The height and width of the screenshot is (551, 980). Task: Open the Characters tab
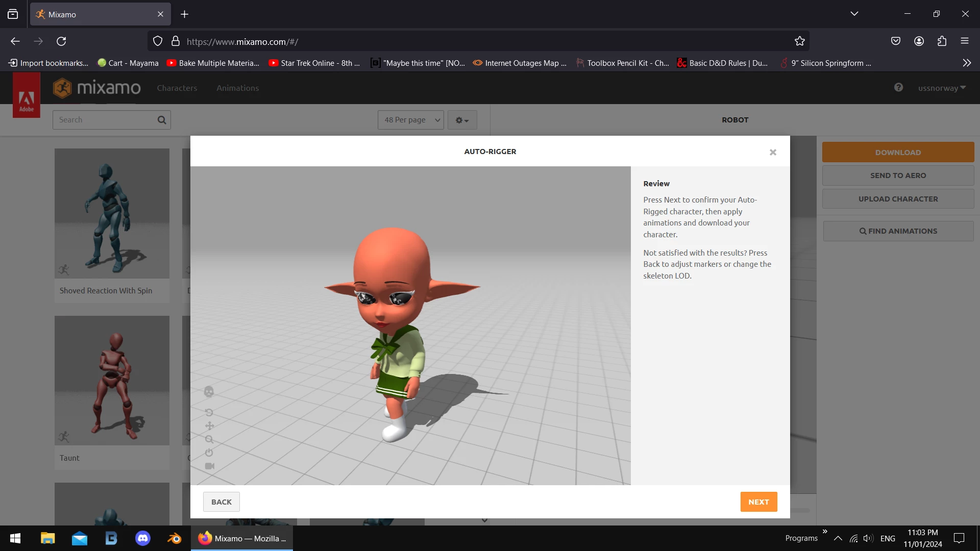[x=177, y=88]
